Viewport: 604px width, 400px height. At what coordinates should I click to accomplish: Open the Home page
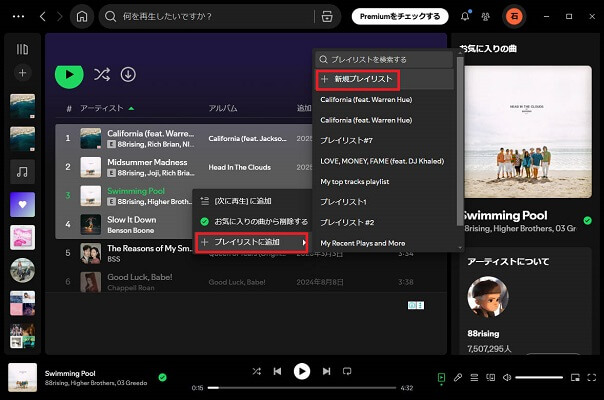click(82, 17)
